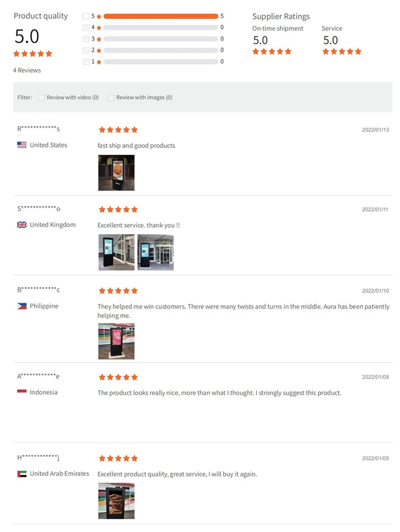Click the United Arab Emirates flag icon

click(x=22, y=474)
